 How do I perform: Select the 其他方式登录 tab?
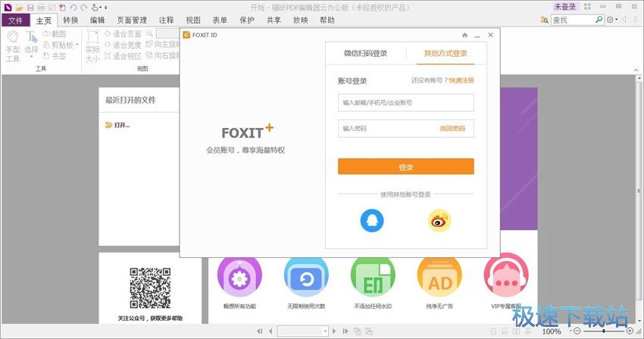(x=445, y=54)
